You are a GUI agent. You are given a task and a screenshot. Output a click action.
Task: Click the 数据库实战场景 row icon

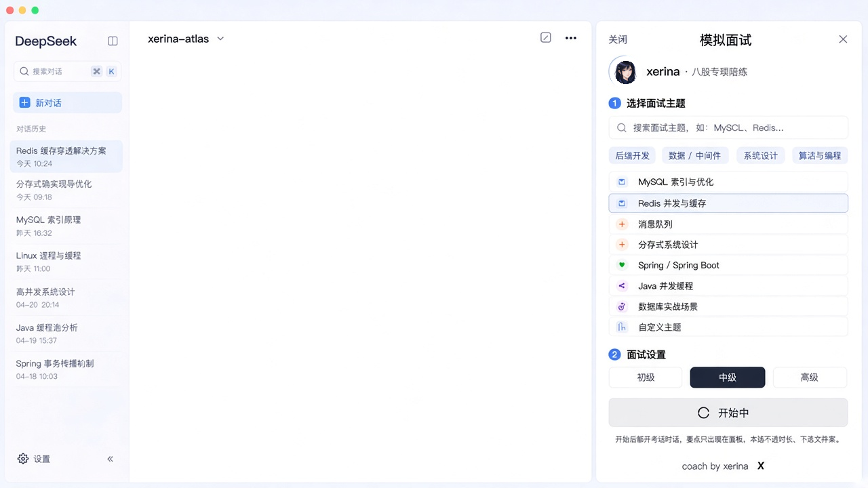click(x=622, y=306)
